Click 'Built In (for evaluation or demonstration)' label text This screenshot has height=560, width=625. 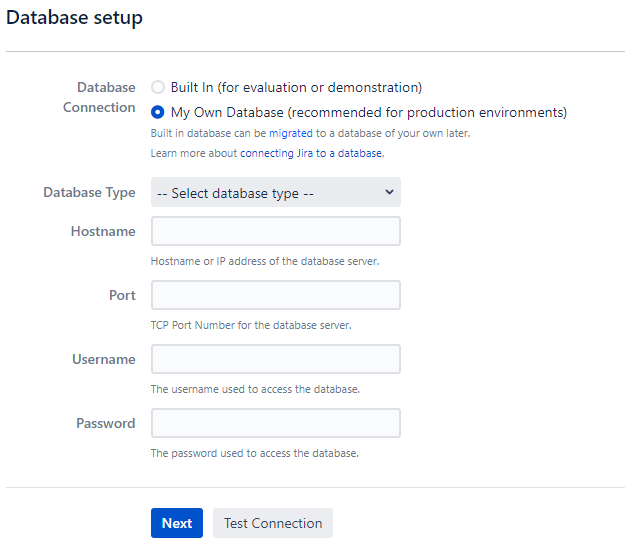pos(296,88)
